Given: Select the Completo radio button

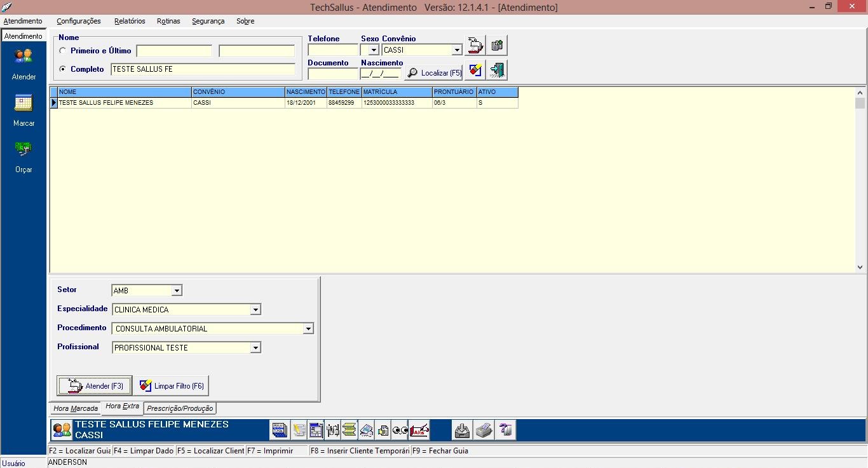Looking at the screenshot, I should click(x=62, y=69).
